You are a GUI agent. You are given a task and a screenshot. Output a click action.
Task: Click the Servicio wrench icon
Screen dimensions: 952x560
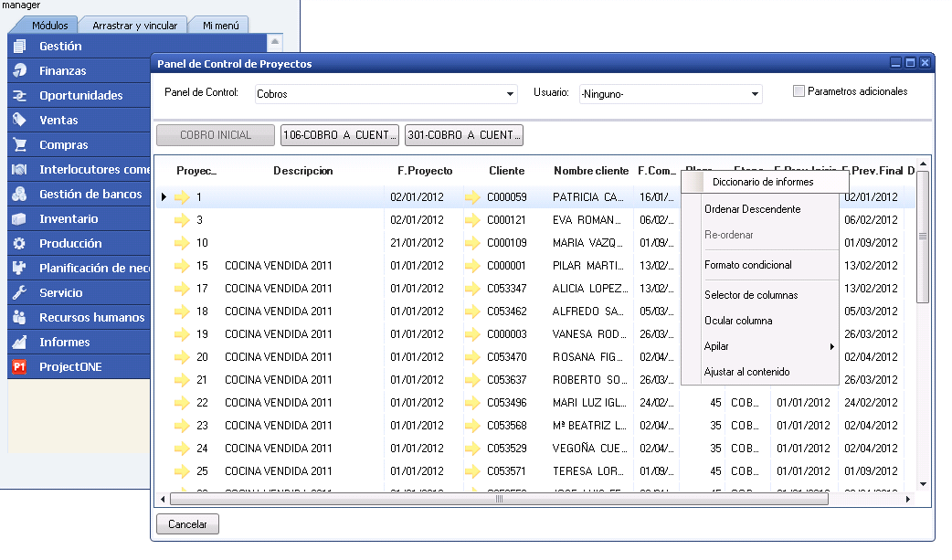click(x=19, y=292)
